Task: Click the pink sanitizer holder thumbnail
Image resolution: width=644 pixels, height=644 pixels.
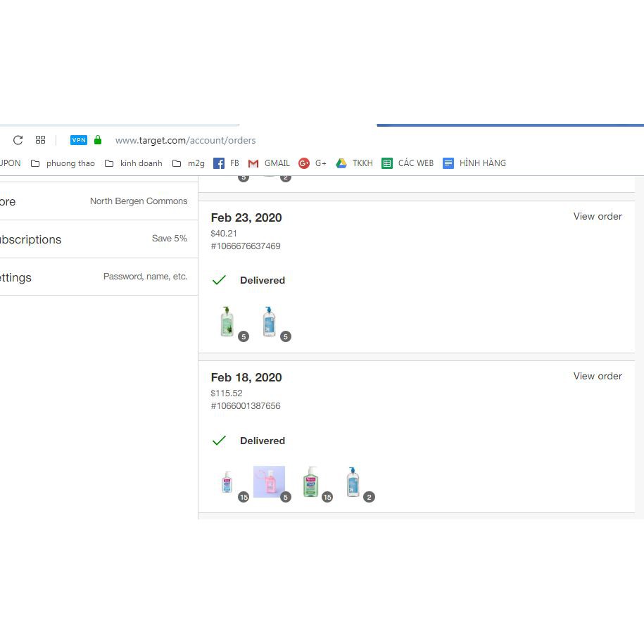Action: [269, 482]
